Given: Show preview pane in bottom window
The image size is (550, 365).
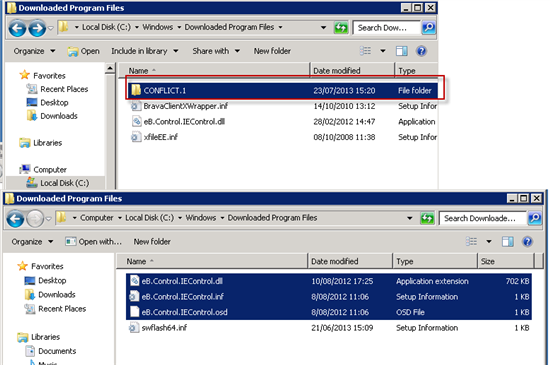Looking at the screenshot, I should pos(508,242).
